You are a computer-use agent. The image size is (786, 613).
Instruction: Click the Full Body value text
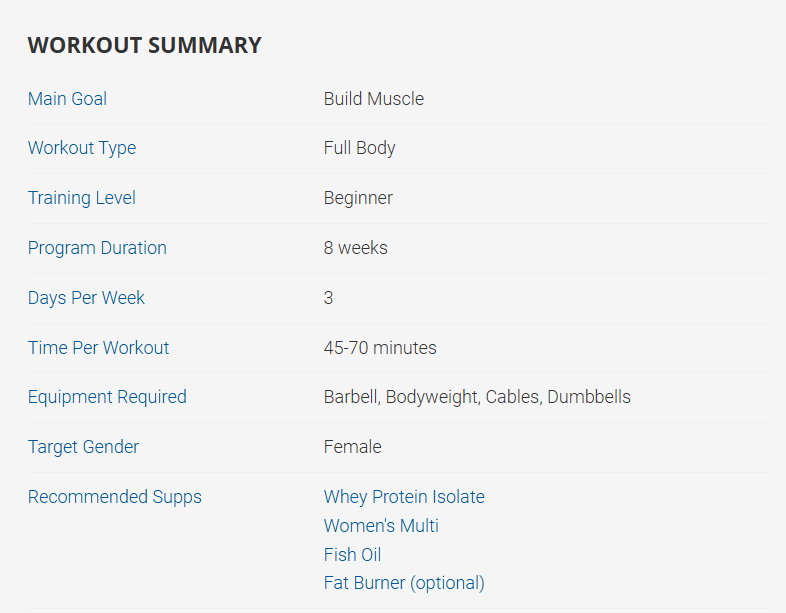(x=359, y=148)
